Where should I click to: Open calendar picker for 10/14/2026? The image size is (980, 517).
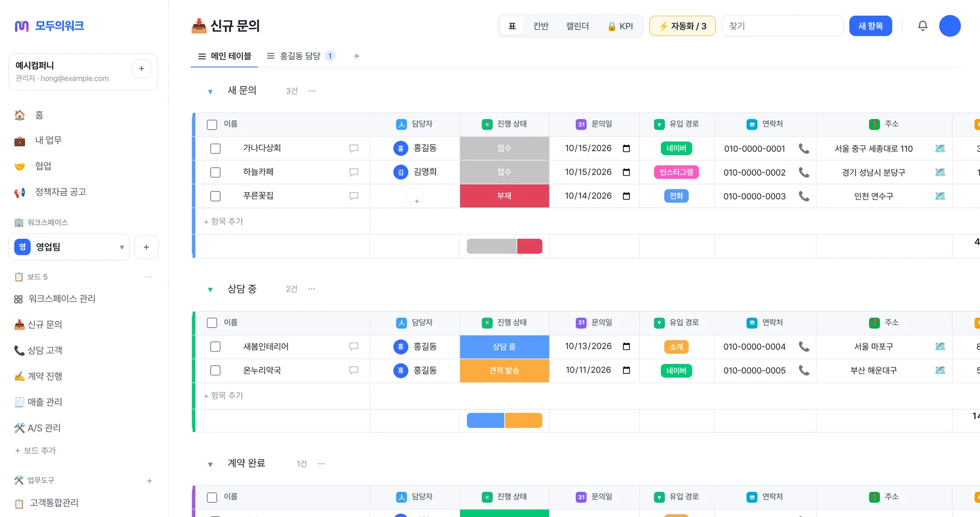pyautogui.click(x=626, y=196)
